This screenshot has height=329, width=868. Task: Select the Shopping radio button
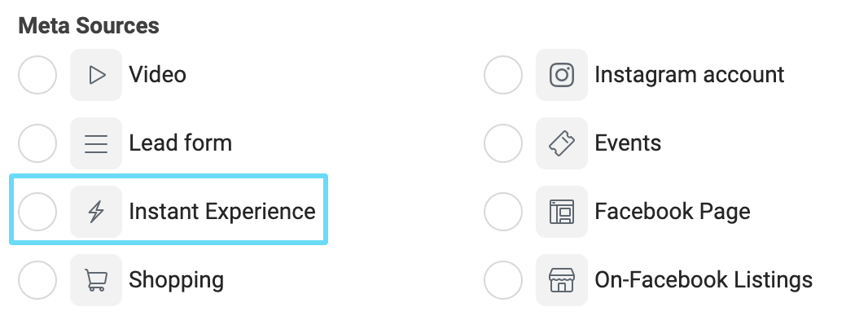pyautogui.click(x=37, y=280)
